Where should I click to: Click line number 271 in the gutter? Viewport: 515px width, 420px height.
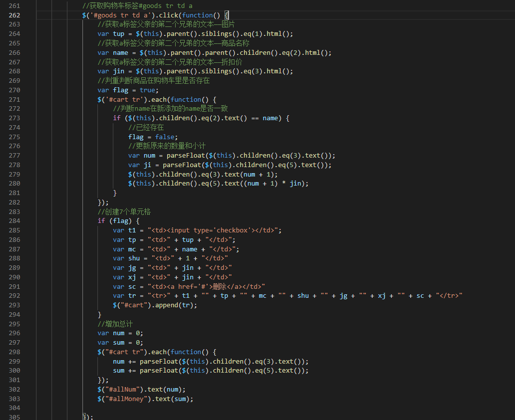pyautogui.click(x=14, y=99)
